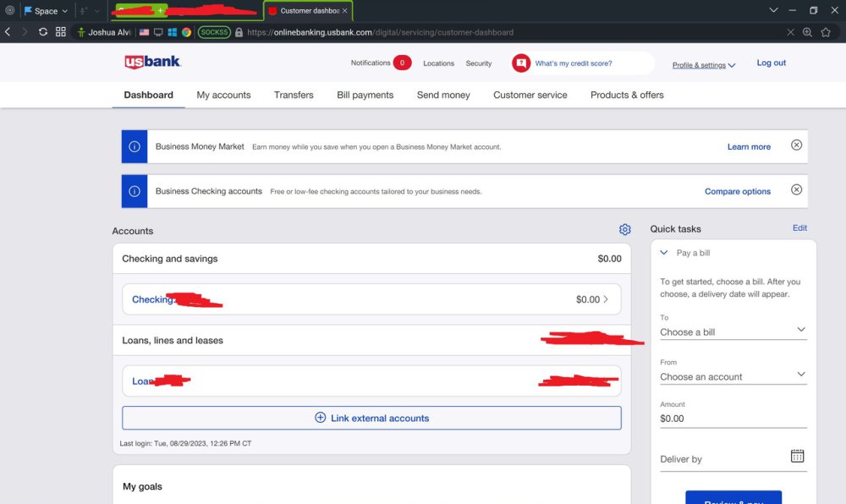Collapse the Pay a bill section
The image size is (846, 504).
coord(664,252)
